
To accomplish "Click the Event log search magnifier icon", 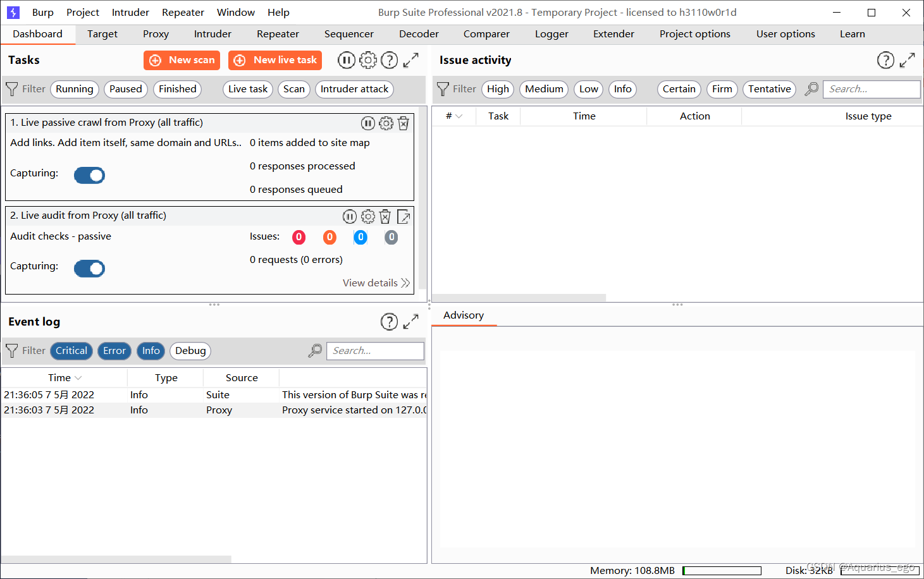I will pyautogui.click(x=315, y=351).
